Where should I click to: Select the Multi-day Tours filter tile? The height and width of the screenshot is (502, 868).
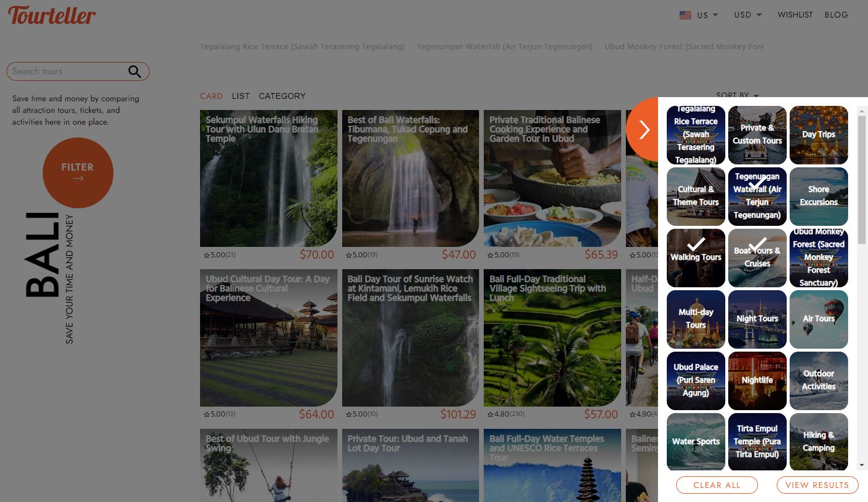tap(696, 319)
